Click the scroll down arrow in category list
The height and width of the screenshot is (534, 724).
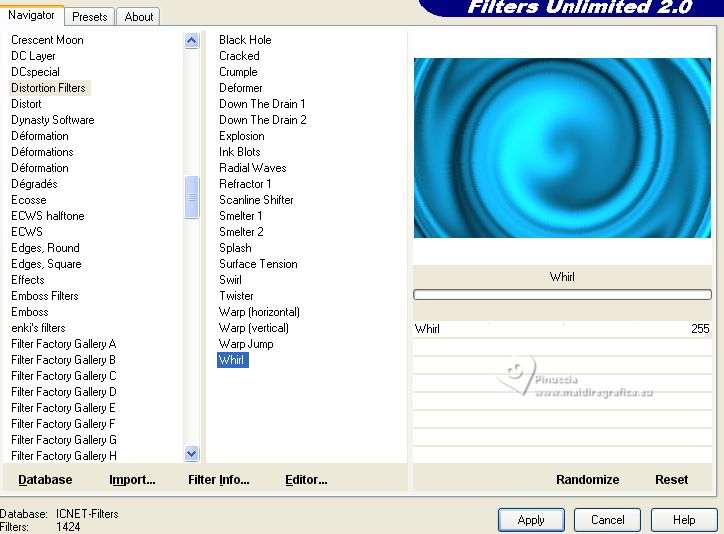[191, 454]
